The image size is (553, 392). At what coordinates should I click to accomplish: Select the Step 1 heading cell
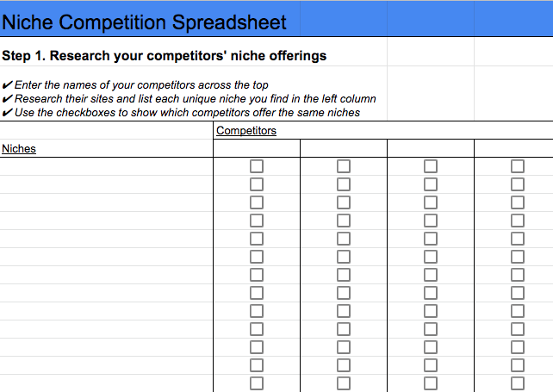[x=165, y=56]
